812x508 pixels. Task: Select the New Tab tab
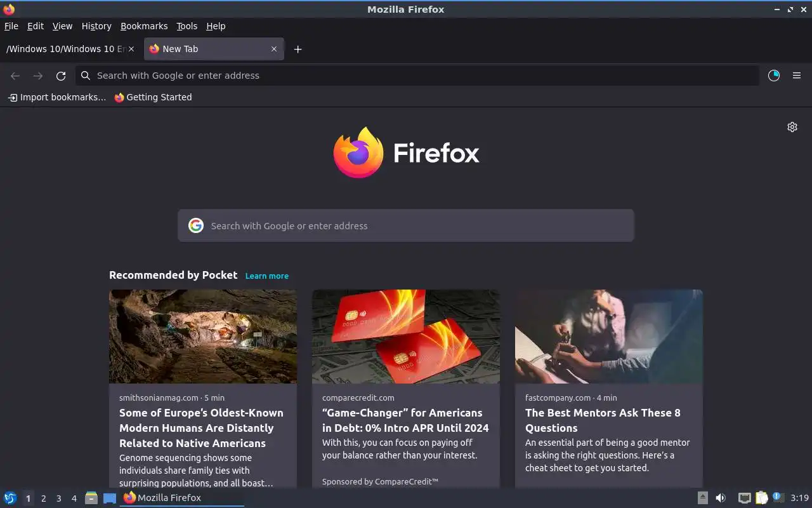point(214,49)
